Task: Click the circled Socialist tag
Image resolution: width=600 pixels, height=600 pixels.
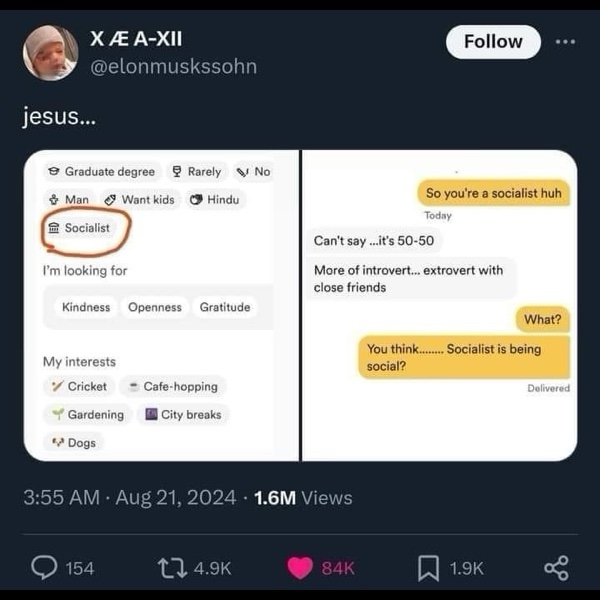Action: coord(80,228)
